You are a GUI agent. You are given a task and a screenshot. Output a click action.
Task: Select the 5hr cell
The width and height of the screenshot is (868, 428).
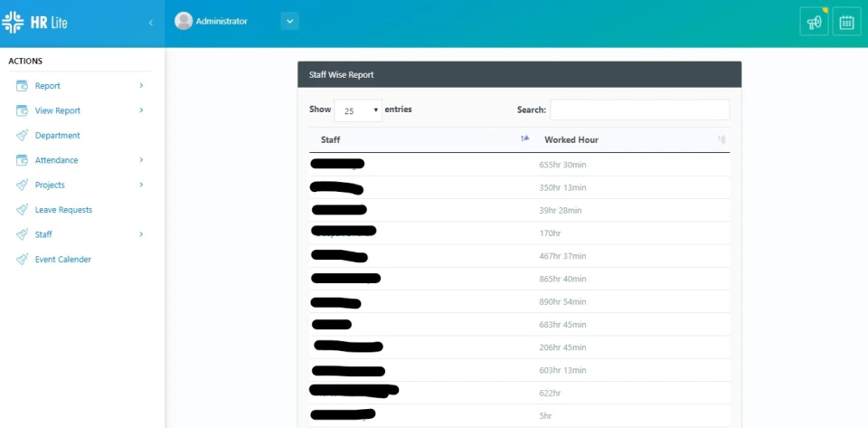click(x=545, y=416)
